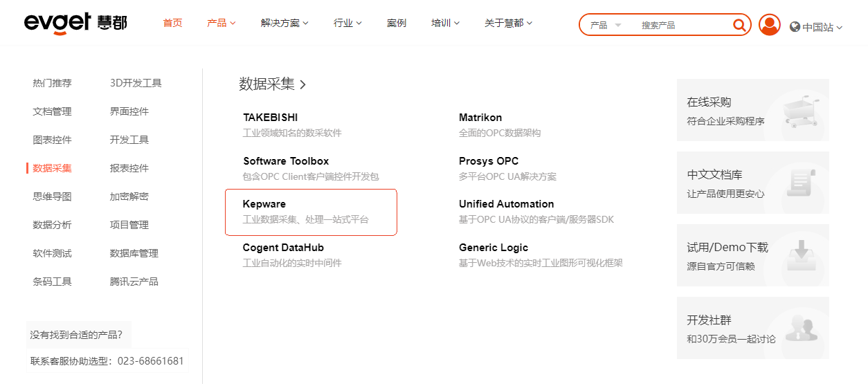Select the 界面控件 category
This screenshot has width=868, height=386.
(129, 111)
